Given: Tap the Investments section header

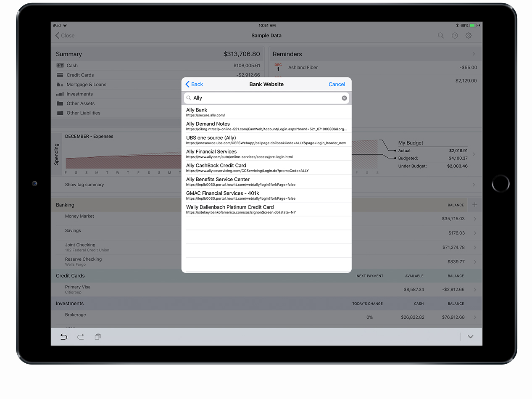Looking at the screenshot, I should (266, 304).
